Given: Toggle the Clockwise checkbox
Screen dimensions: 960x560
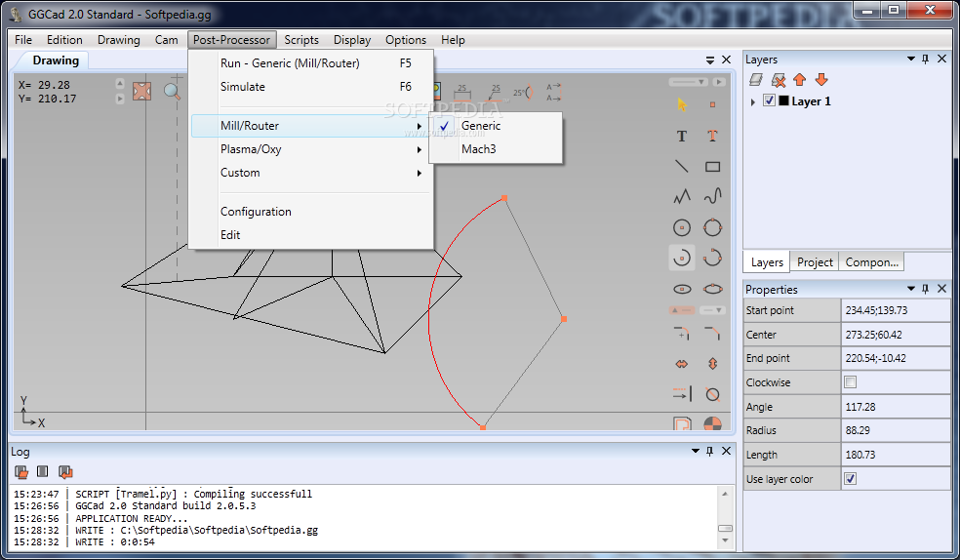Looking at the screenshot, I should pyautogui.click(x=850, y=381).
